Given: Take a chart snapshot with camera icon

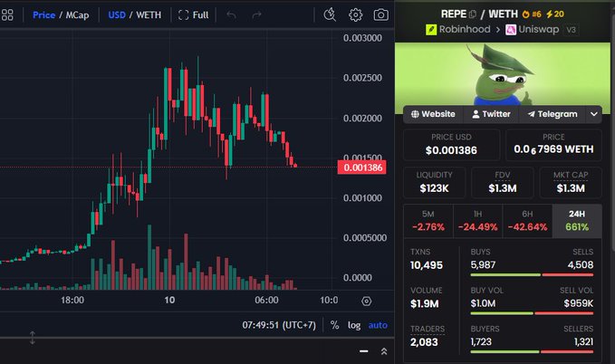Looking at the screenshot, I should (x=380, y=14).
